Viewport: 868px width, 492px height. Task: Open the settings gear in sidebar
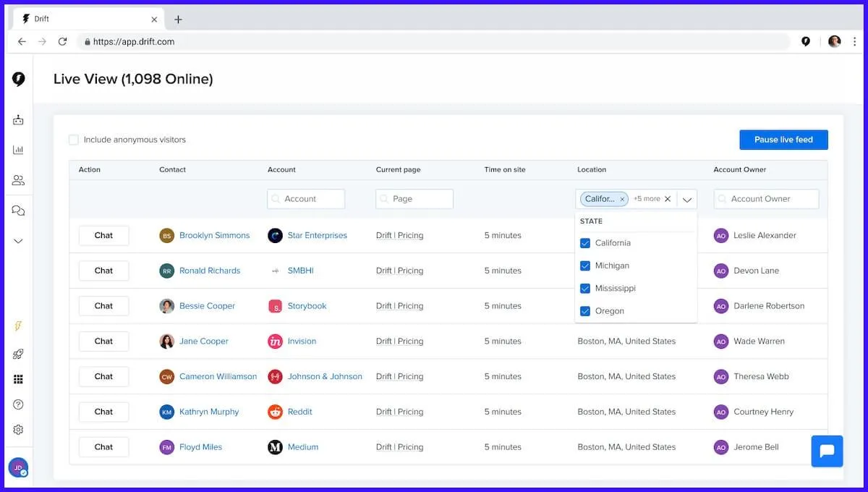[18, 430]
